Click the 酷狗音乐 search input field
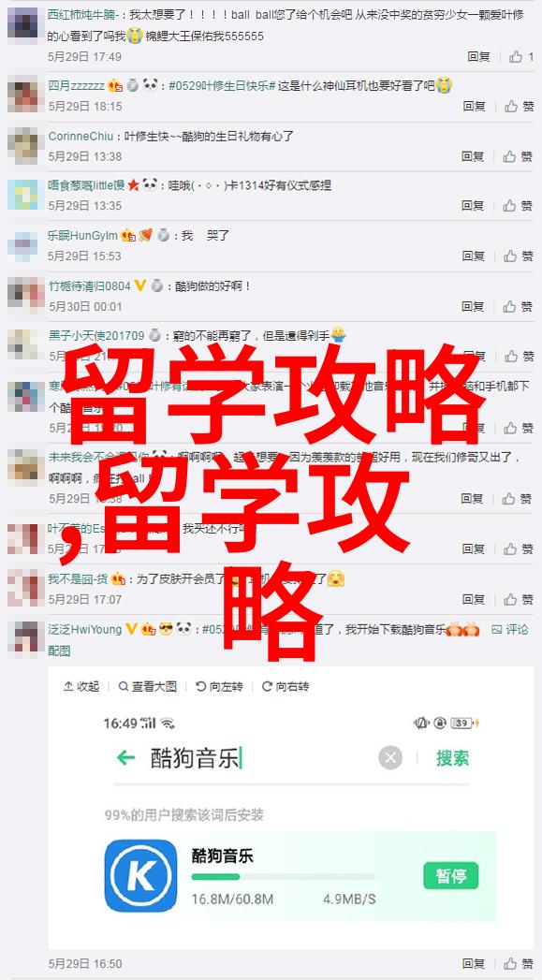The height and width of the screenshot is (980, 542). (x=259, y=759)
